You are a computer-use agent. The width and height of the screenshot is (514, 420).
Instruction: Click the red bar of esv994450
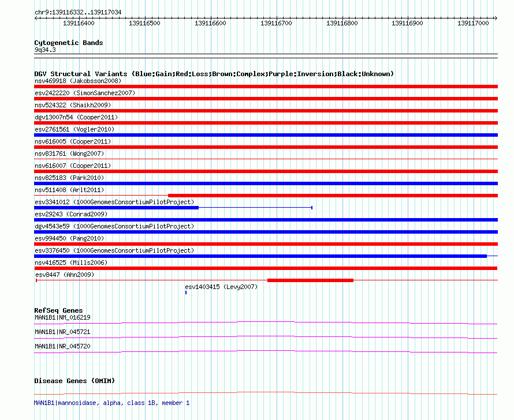[266, 244]
